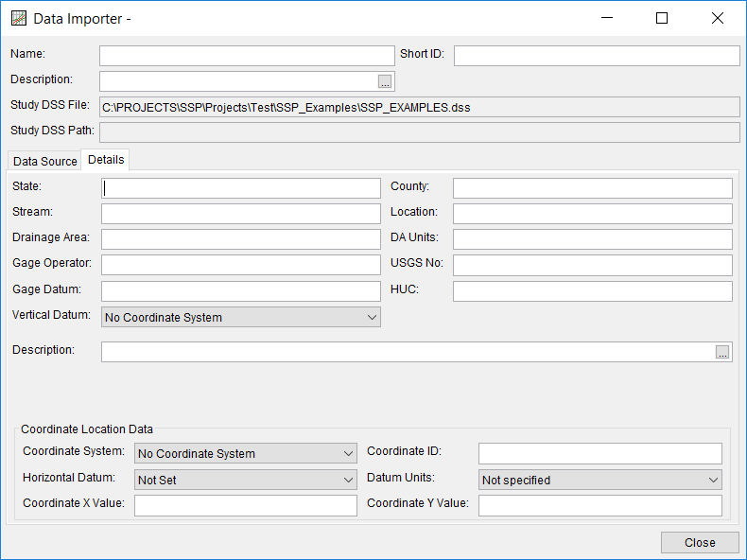Focus the Name input field

247,56
